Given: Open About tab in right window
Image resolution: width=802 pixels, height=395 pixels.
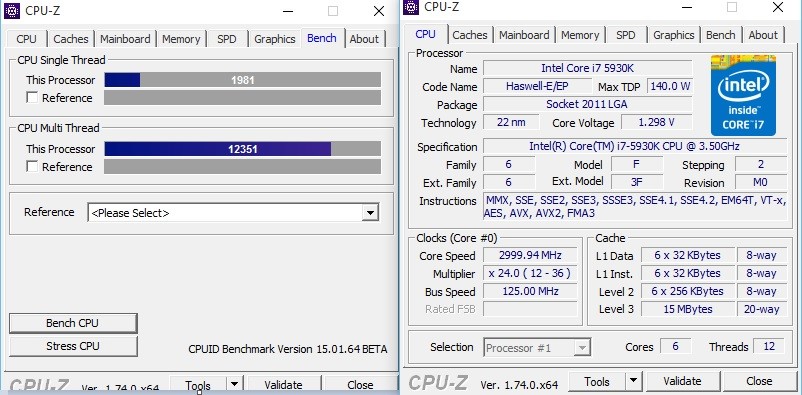Looking at the screenshot, I should [x=763, y=35].
